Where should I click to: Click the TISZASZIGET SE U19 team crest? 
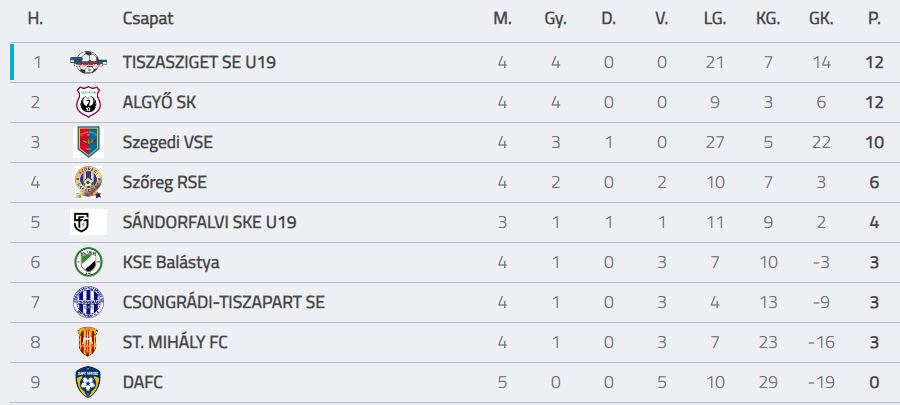[x=89, y=62]
